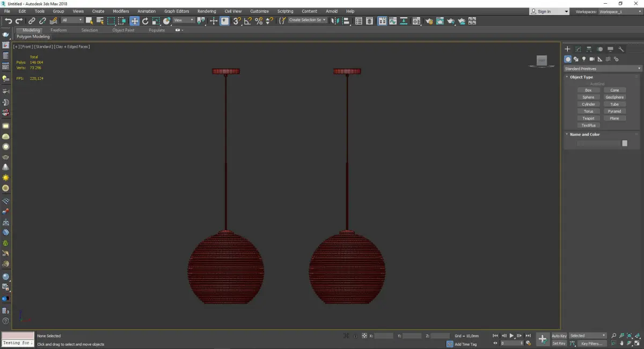Toggle the 3D Snaps button
This screenshot has height=349, width=644.
click(236, 21)
